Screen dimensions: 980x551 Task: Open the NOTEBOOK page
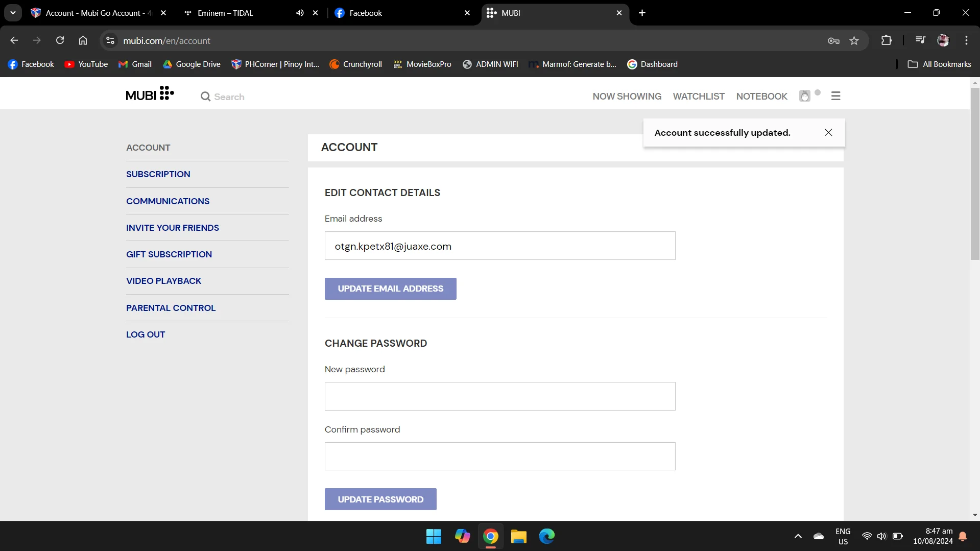[761, 97]
